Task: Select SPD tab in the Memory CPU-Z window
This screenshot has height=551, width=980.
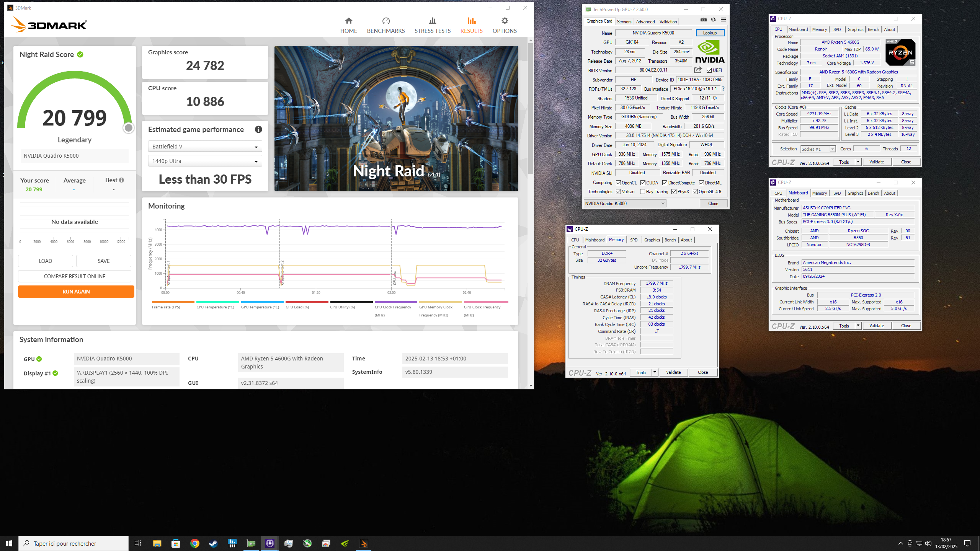Action: [x=634, y=240]
